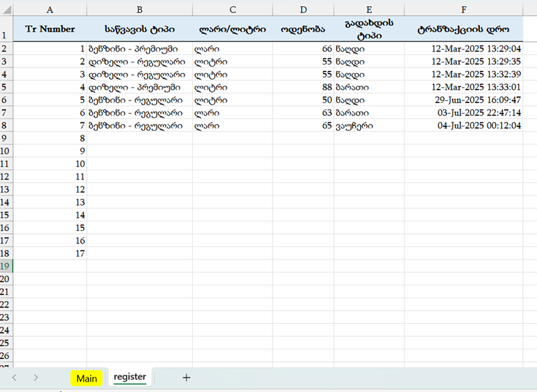This screenshot has height=392, width=537.
Task: Click the Tr Number header cell
Action: pyautogui.click(x=50, y=30)
